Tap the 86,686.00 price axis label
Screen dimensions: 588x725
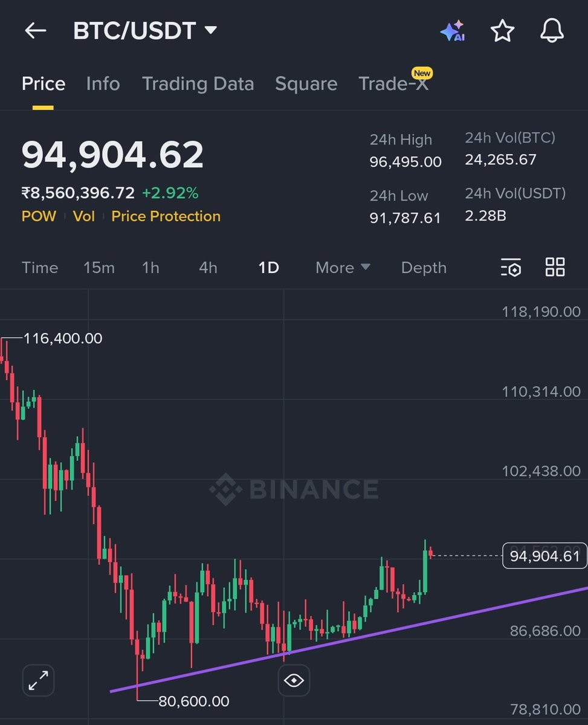coord(545,631)
